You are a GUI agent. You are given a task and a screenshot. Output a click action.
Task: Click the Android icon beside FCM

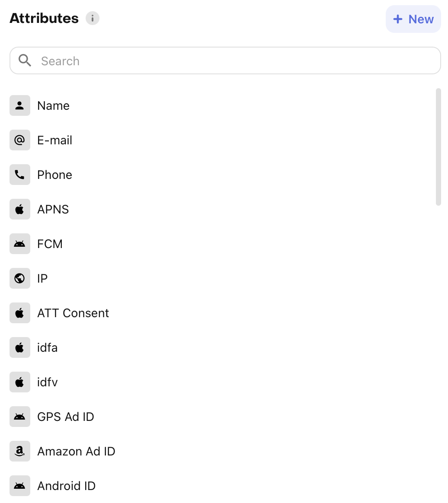19,244
